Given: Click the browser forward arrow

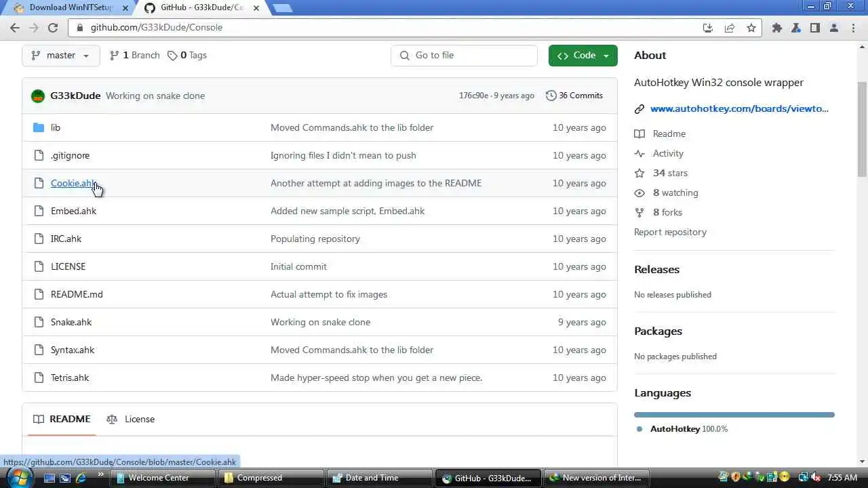Looking at the screenshot, I should click(34, 28).
